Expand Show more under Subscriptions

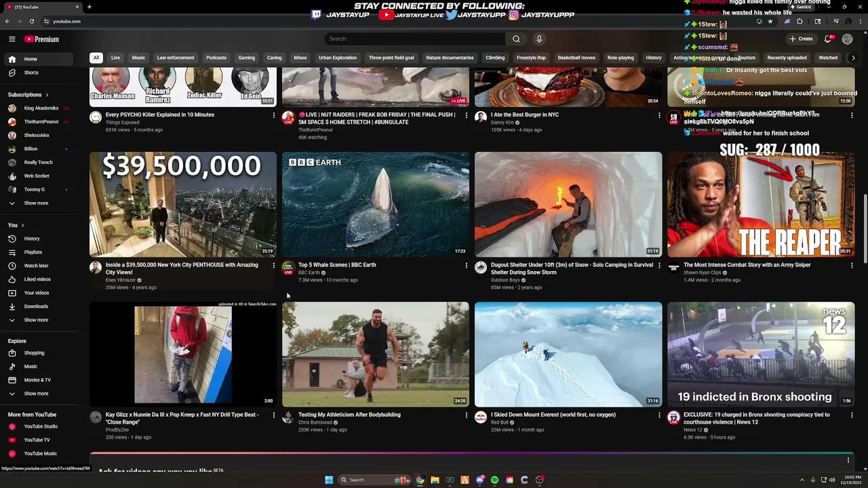coord(39,203)
